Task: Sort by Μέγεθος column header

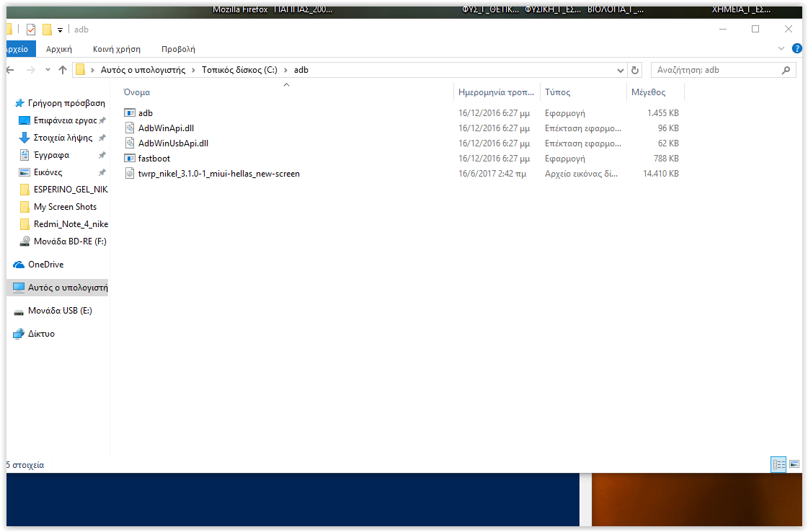Action: click(648, 92)
